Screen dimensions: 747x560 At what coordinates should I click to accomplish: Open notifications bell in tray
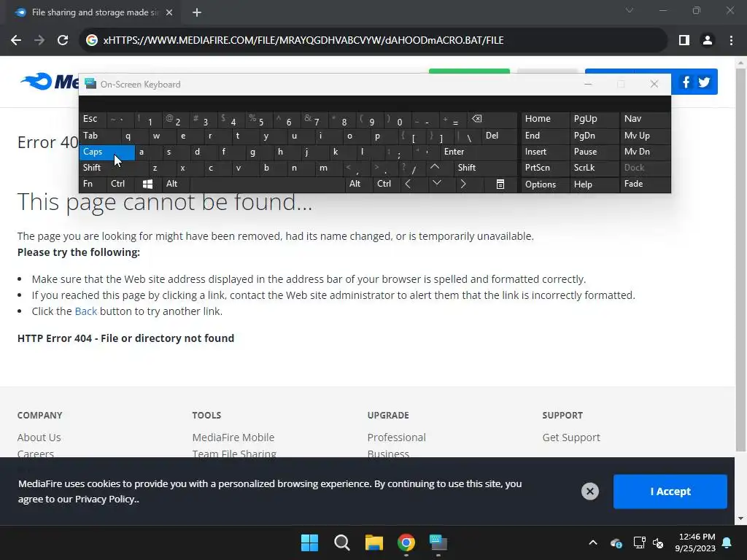click(x=727, y=542)
